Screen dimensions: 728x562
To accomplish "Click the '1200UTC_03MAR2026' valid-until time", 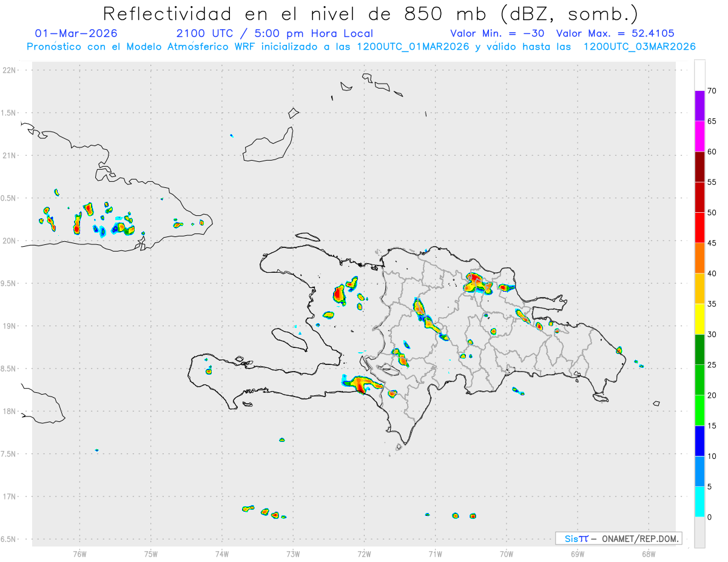I will [x=639, y=47].
